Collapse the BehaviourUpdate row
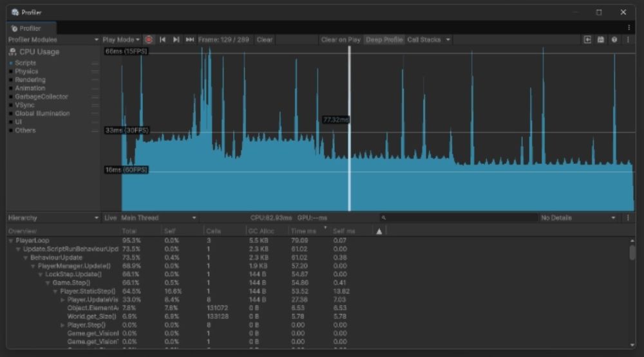644x357 pixels. pos(26,258)
